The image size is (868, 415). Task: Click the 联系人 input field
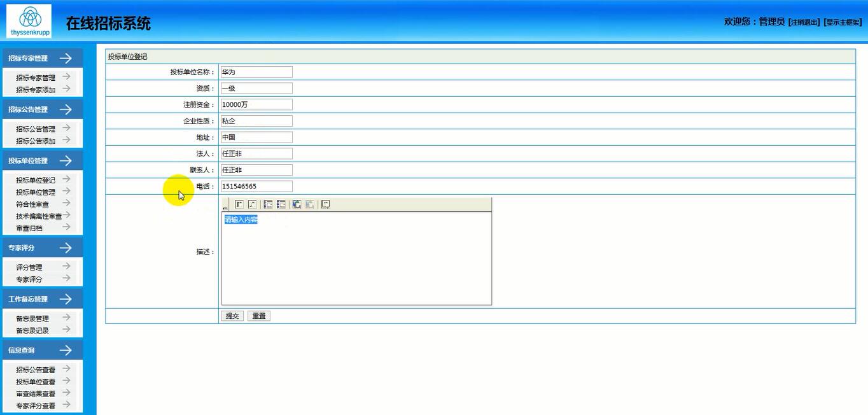[x=256, y=170]
